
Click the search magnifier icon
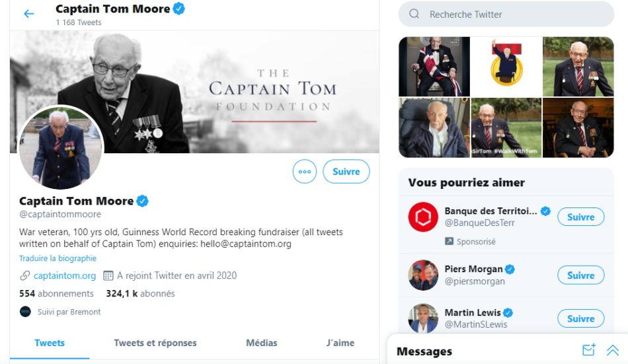414,14
